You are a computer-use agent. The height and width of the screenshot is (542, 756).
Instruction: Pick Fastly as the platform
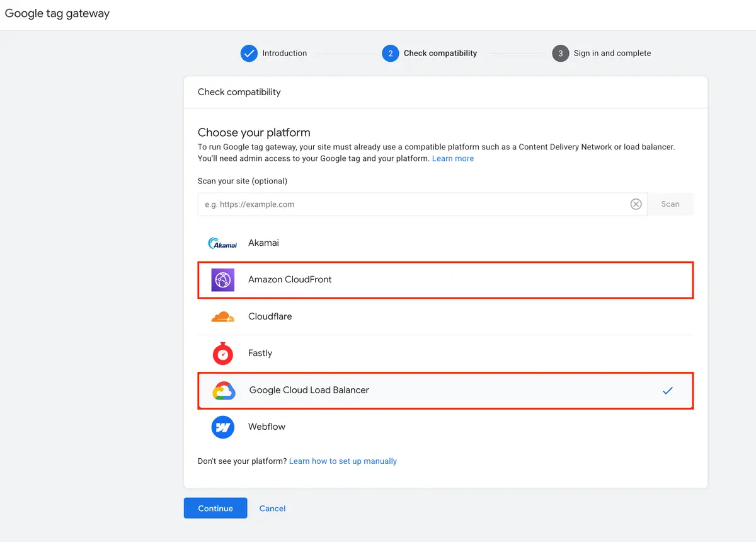coord(445,354)
